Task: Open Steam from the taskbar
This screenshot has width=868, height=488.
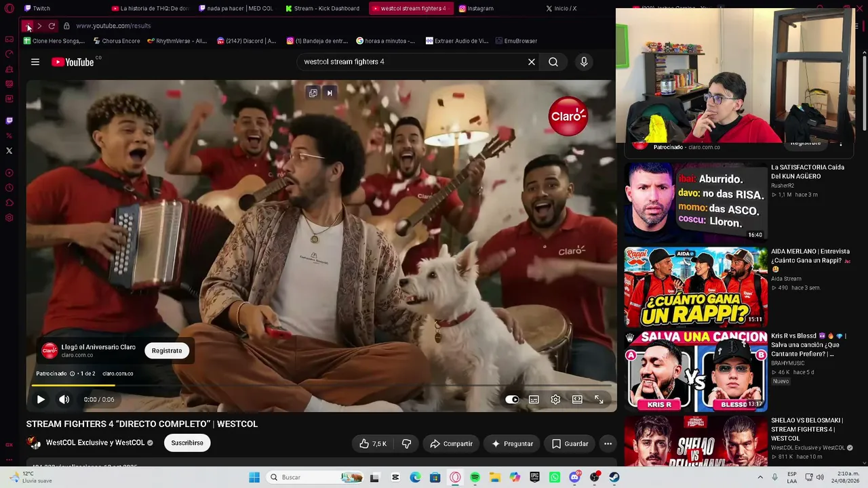Action: (x=614, y=477)
